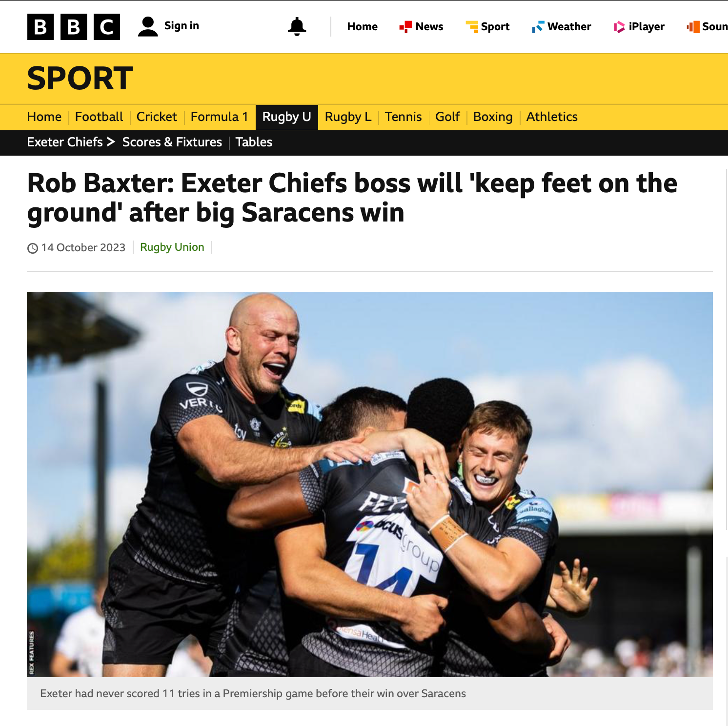Open the Rugby U tab
The height and width of the screenshot is (726, 728).
pos(287,117)
